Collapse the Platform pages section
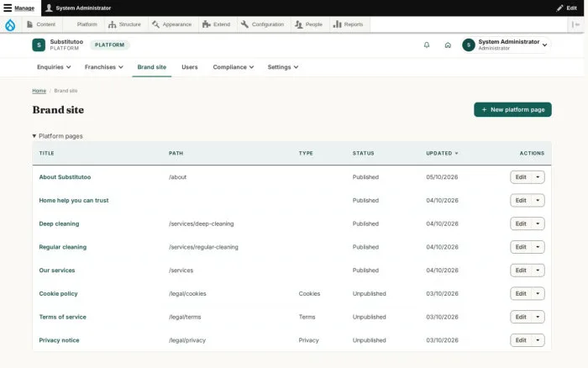Screen dimensions: 588x368 point(57,136)
